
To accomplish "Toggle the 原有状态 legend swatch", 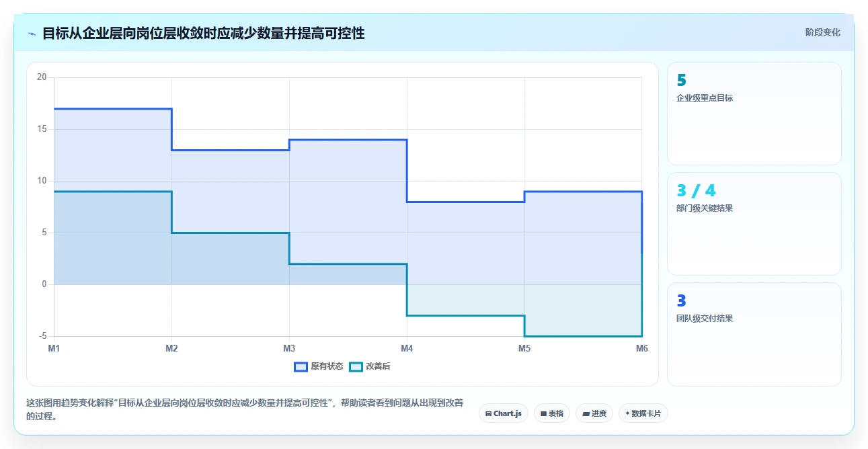I will 301,366.
